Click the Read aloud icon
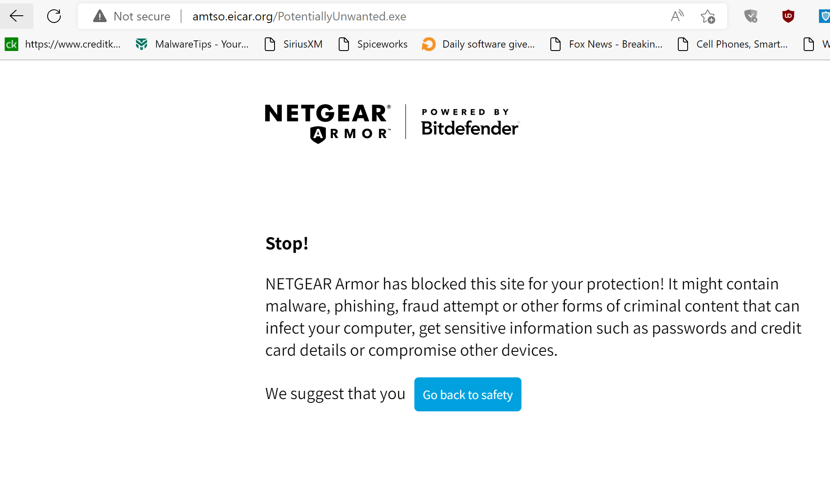This screenshot has height=504, width=830. tap(677, 16)
